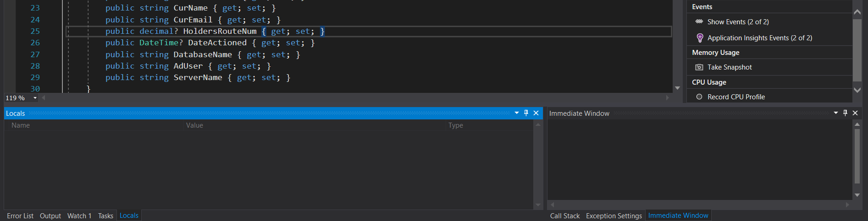Open the Locals window position dropdown
The image size is (868, 221).
517,113
